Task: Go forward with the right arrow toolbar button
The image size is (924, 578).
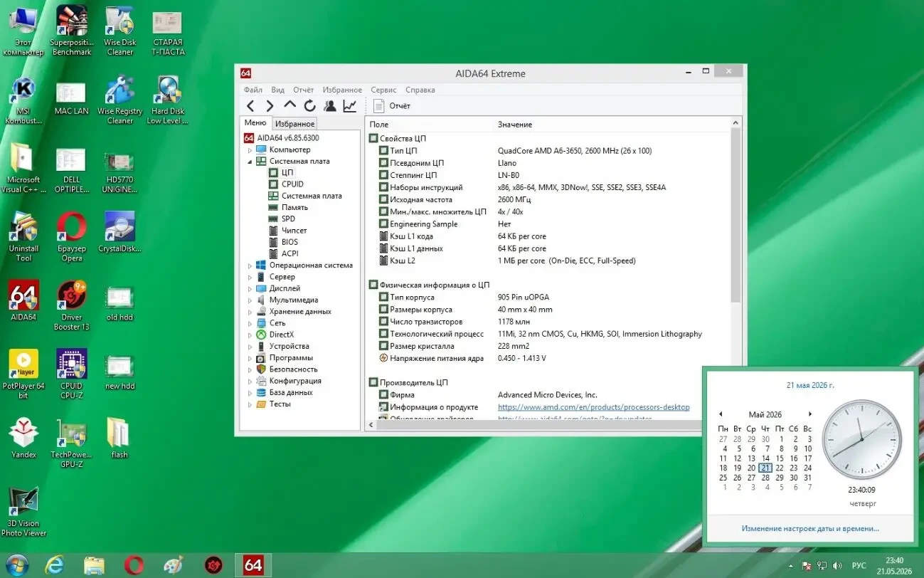Action: pos(270,105)
